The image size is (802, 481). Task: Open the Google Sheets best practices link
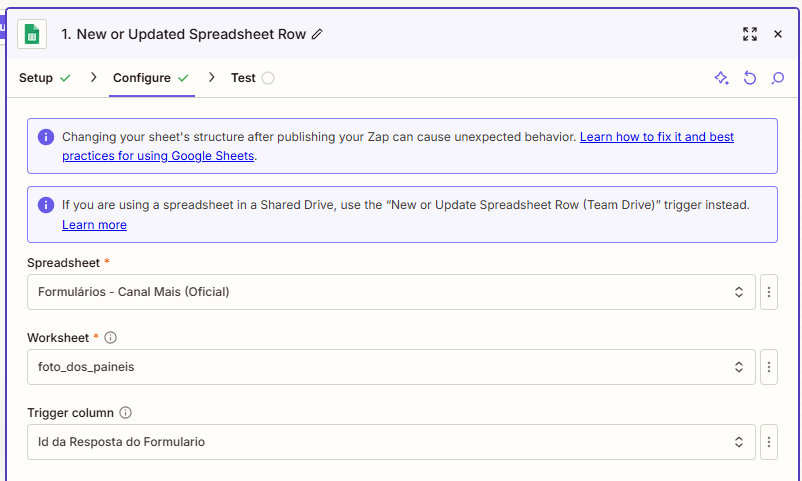(x=656, y=136)
